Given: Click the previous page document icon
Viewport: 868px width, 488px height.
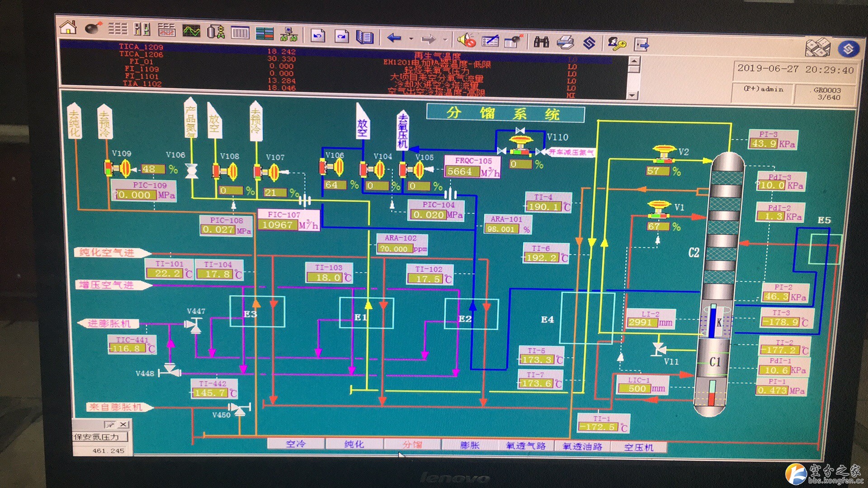Looking at the screenshot, I should coord(318,35).
